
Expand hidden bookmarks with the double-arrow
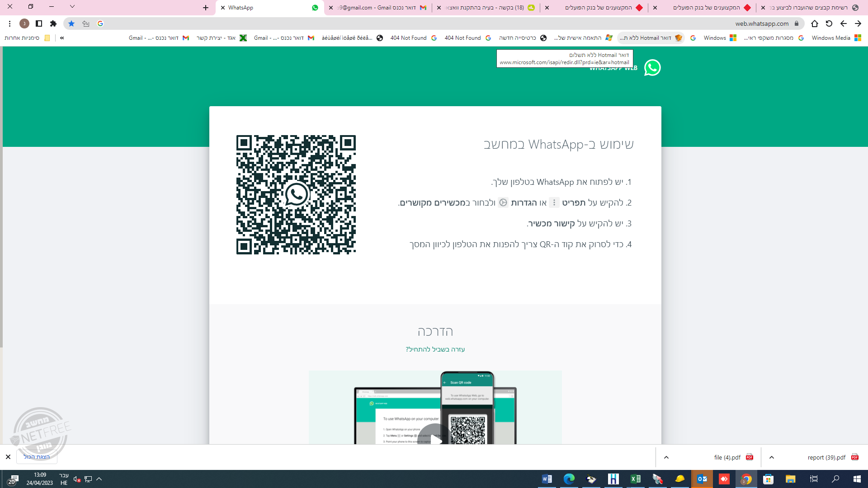(x=62, y=38)
